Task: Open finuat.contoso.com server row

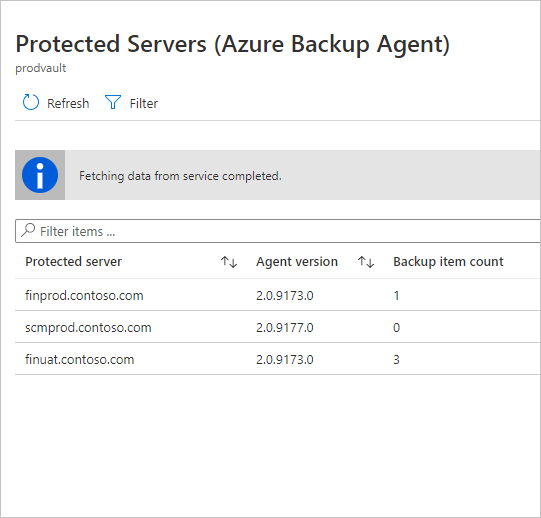Action: coord(278,359)
